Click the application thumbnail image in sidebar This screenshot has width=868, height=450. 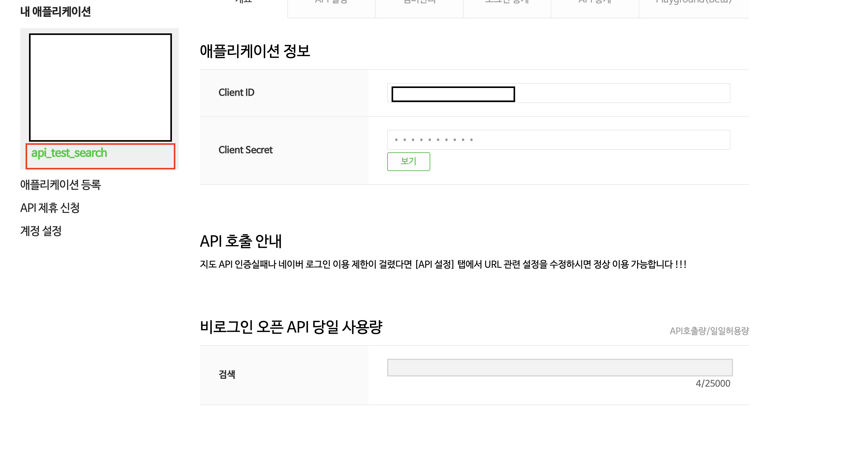[100, 87]
